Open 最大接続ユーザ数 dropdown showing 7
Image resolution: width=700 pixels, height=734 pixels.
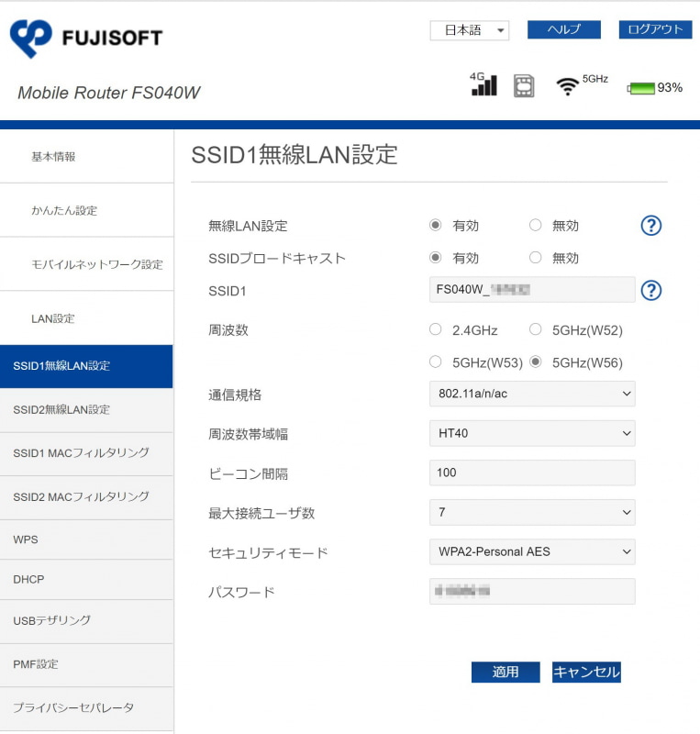coord(532,512)
